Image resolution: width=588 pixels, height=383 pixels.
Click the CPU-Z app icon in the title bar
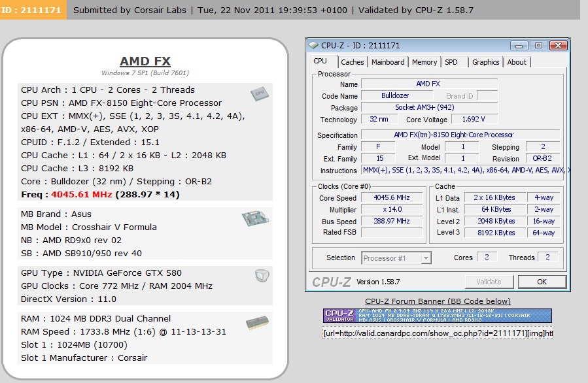click(x=313, y=45)
